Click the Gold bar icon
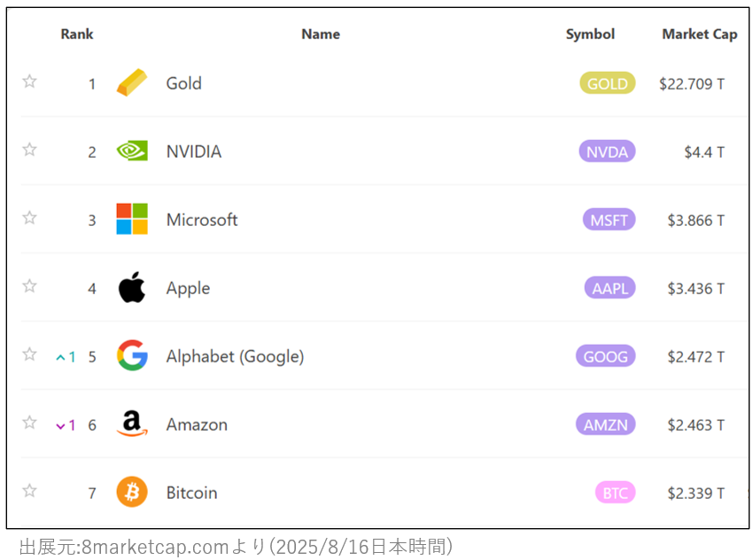The height and width of the screenshot is (560, 753). [132, 82]
